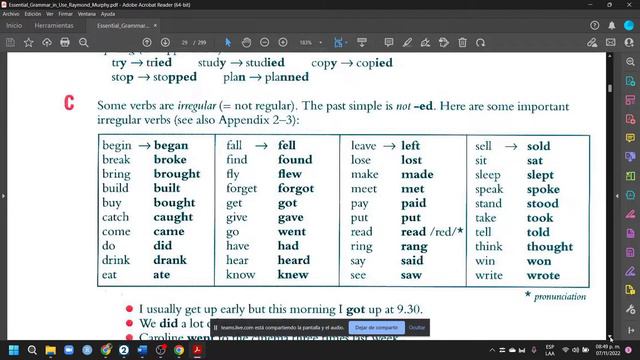Switch to the Inicio tab

[x=14, y=25]
